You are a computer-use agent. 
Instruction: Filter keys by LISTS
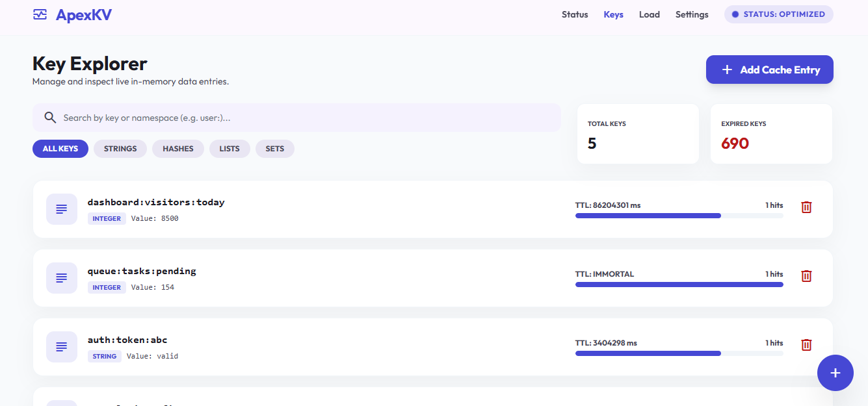point(230,149)
